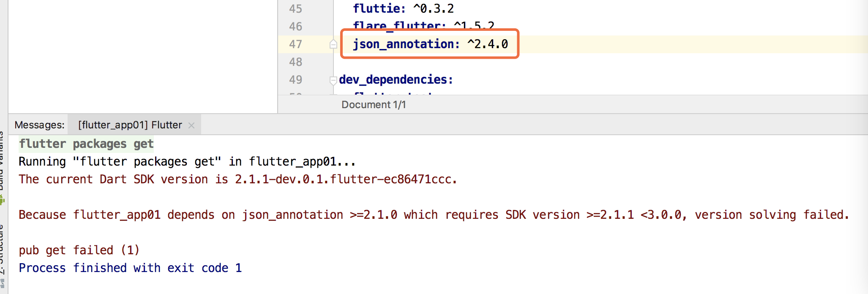Click the "version solving failed" error message

coord(434,215)
